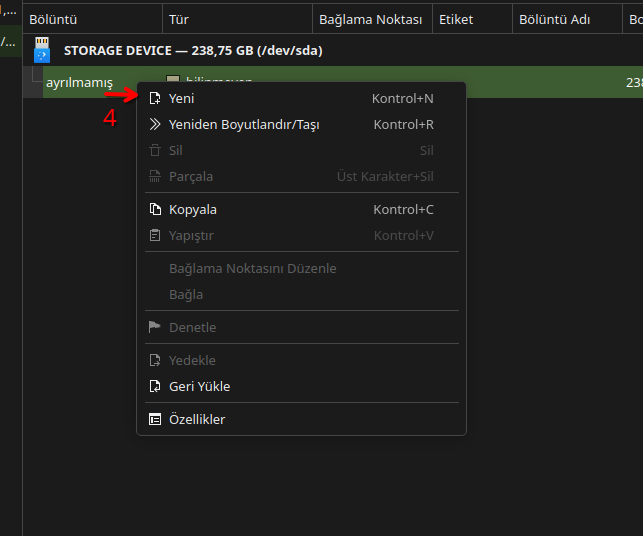This screenshot has height=536, width=643.
Task: Click the Özellikler properties icon
Action: pyautogui.click(x=154, y=419)
